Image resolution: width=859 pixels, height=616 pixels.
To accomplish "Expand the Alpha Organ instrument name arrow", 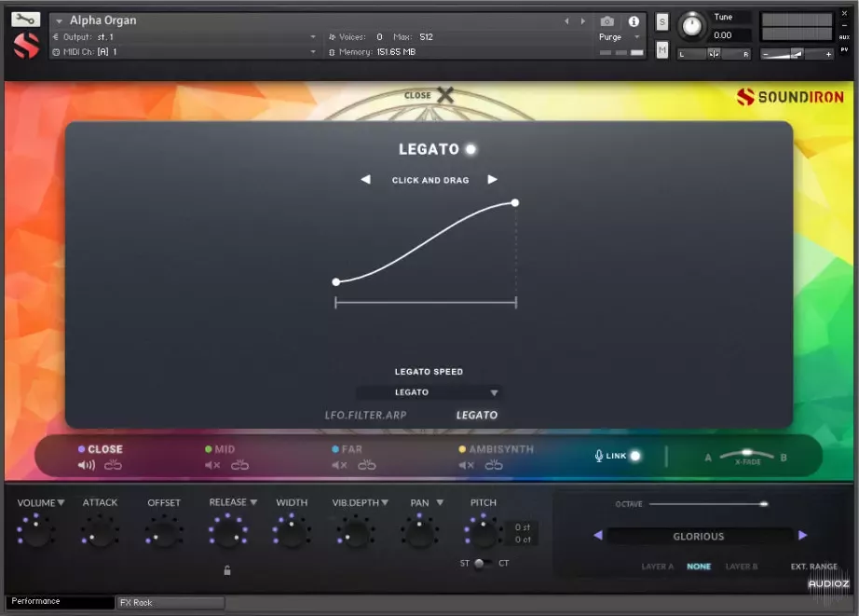I will (59, 21).
